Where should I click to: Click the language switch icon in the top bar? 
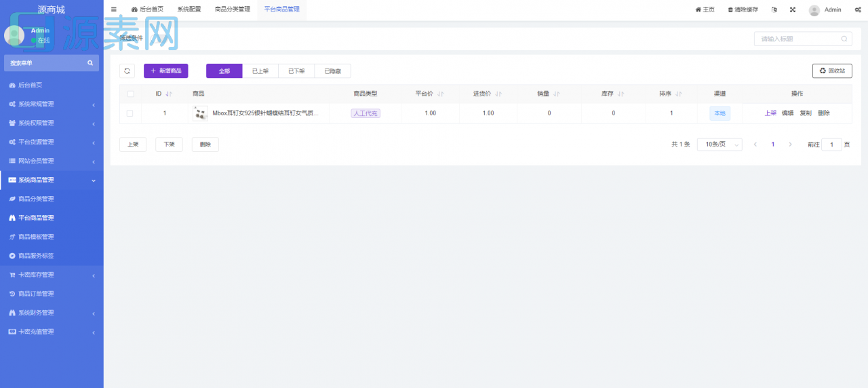coord(774,9)
